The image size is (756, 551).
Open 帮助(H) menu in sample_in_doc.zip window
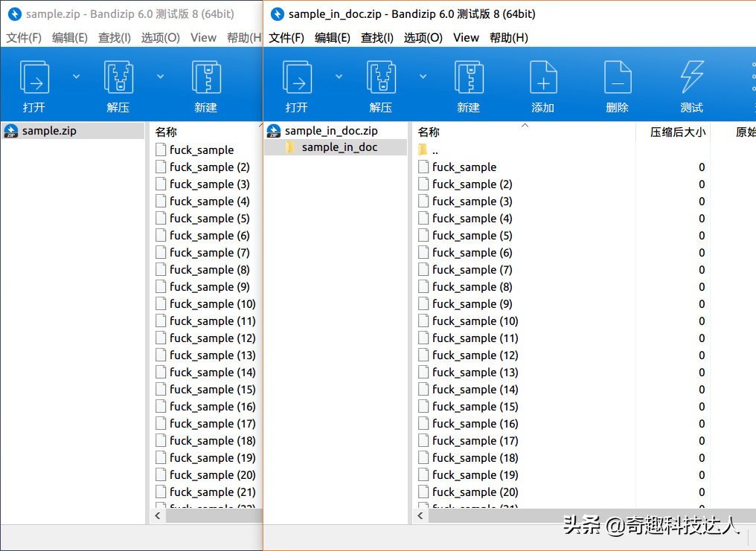pos(509,38)
